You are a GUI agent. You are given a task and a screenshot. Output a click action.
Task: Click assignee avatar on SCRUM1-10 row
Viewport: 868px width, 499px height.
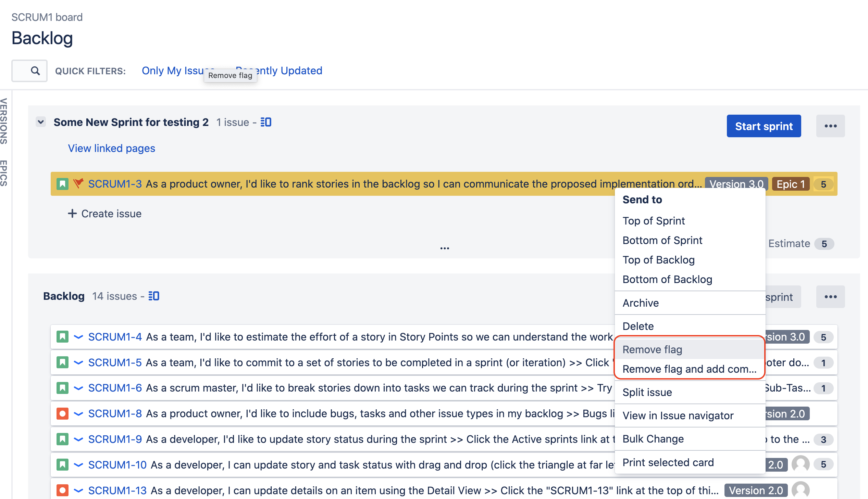click(800, 464)
